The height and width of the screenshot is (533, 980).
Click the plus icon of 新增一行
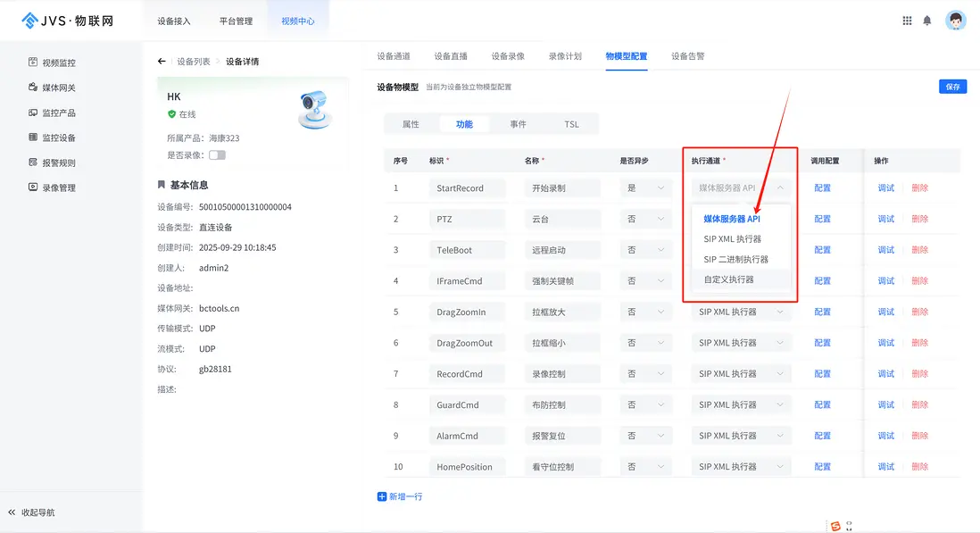pyautogui.click(x=382, y=496)
